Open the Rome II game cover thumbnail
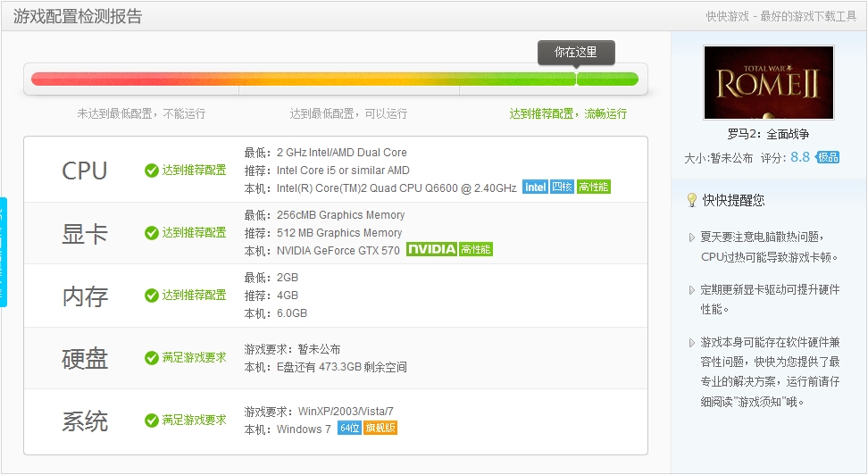This screenshot has width=868, height=475. click(768, 82)
